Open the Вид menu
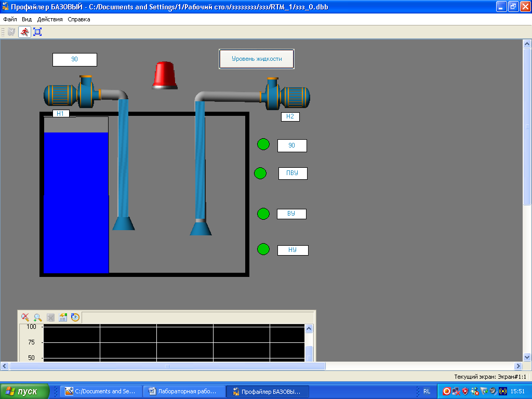 [27, 19]
